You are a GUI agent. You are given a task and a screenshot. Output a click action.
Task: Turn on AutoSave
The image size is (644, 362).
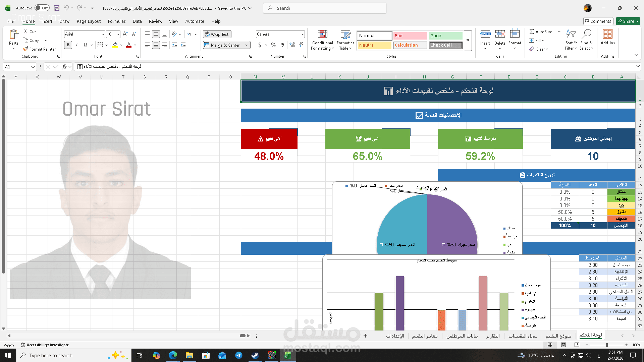(42, 8)
